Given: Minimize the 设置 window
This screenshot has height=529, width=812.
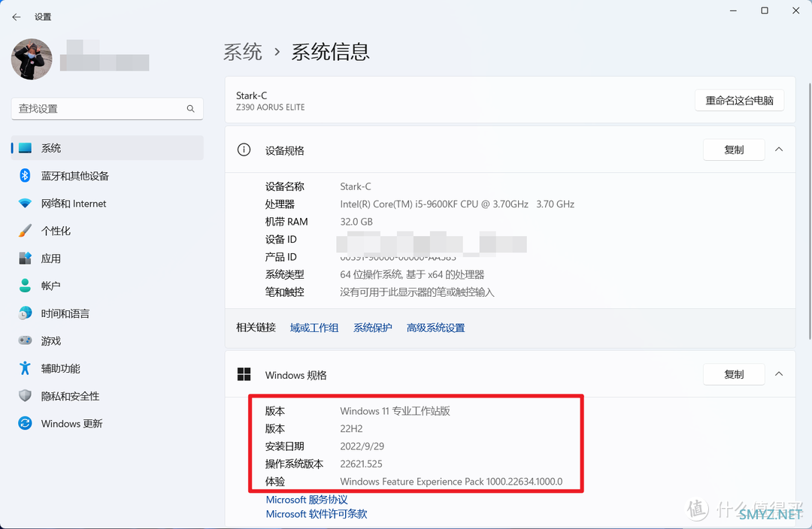Looking at the screenshot, I should 733,11.
